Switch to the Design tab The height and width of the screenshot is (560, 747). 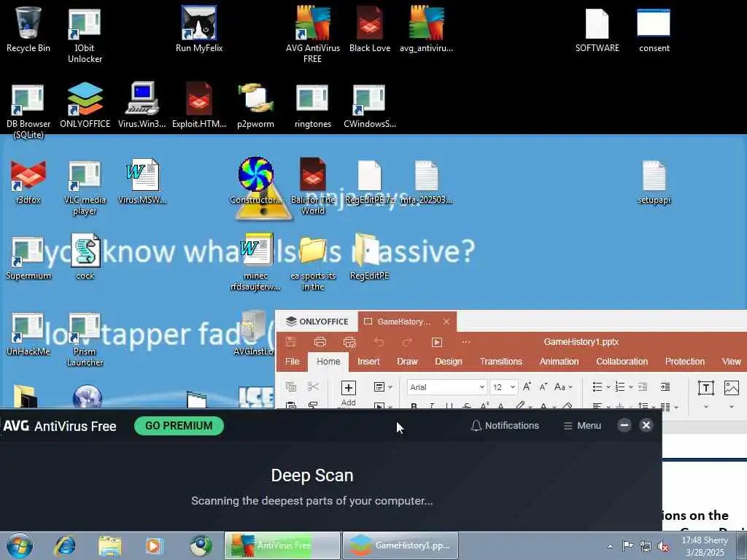coord(449,362)
